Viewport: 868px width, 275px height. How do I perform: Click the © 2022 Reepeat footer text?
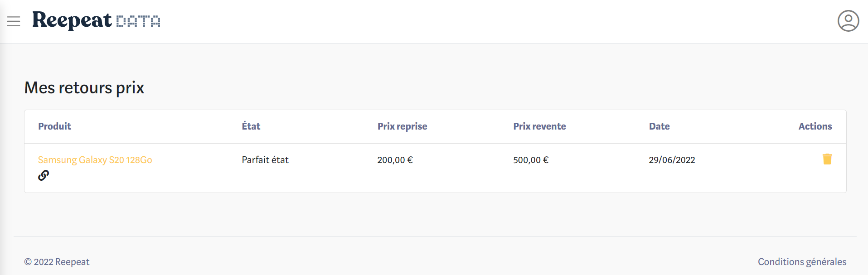(x=57, y=262)
